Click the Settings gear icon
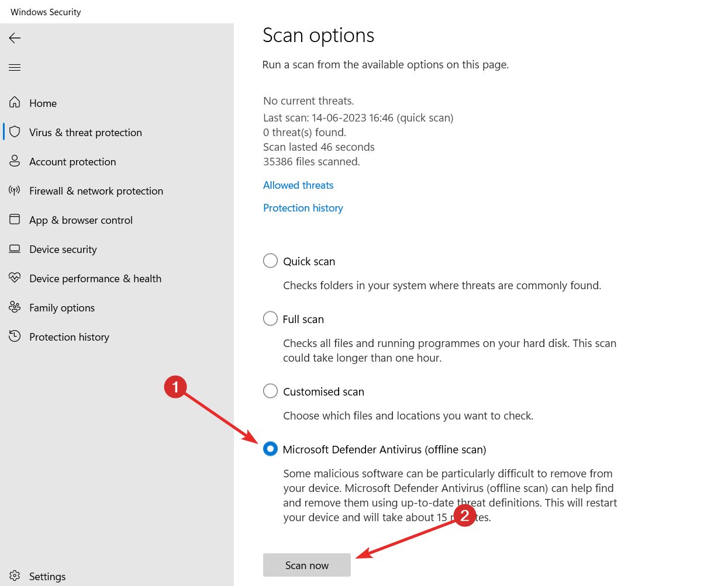728x586 pixels. (x=15, y=575)
